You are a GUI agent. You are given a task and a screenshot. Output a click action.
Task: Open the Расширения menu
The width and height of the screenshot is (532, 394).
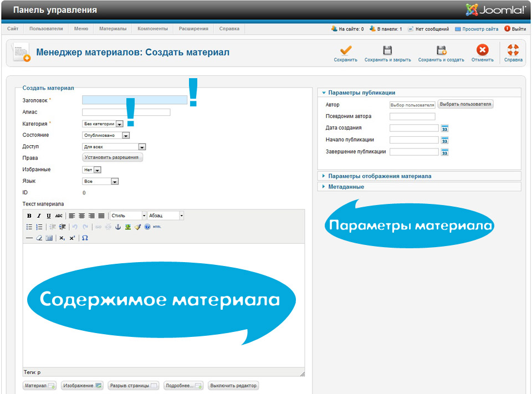[x=193, y=29]
